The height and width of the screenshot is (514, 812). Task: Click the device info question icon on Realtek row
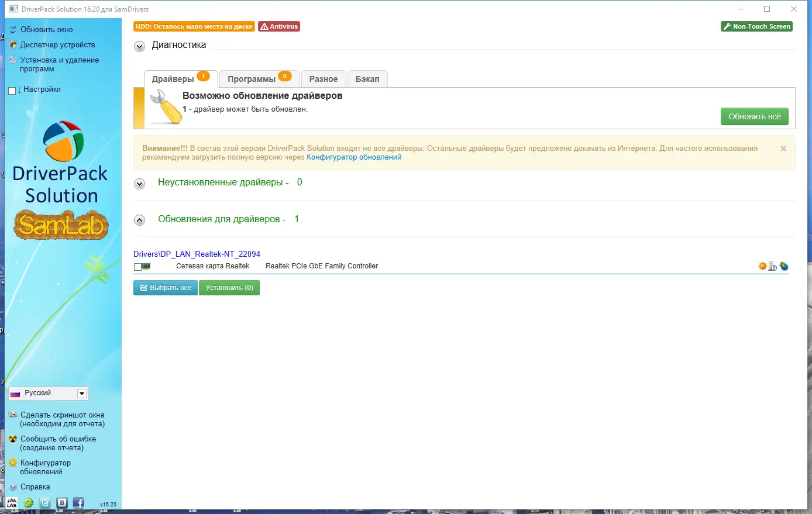[773, 266]
